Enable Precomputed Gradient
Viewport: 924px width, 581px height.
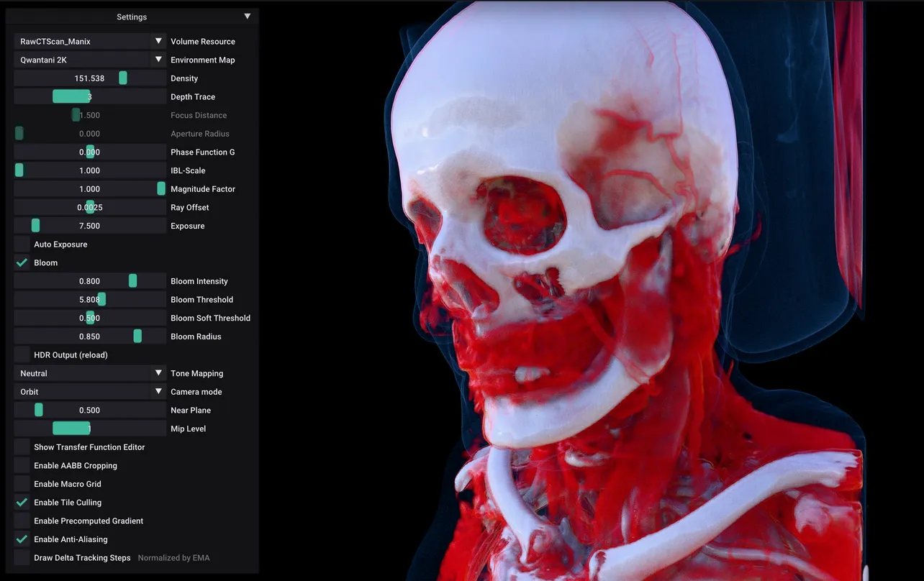coord(21,521)
